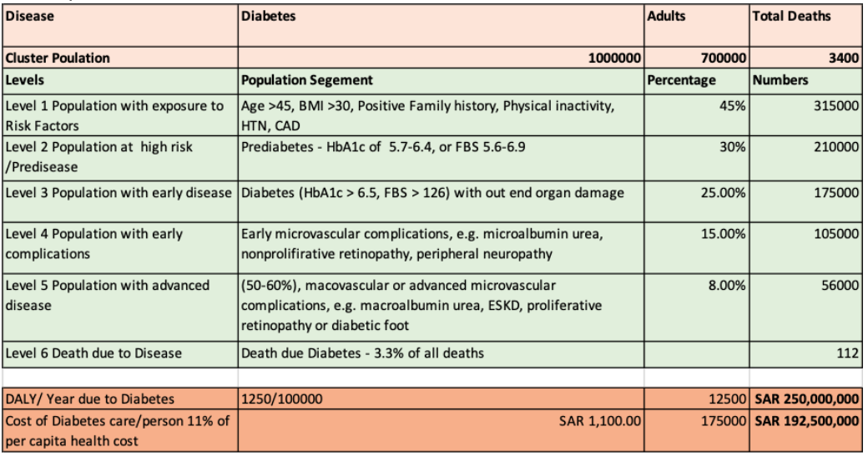Screen dimensions: 868x457
Task: Select the Diabetes header cell
Action: (x=442, y=25)
